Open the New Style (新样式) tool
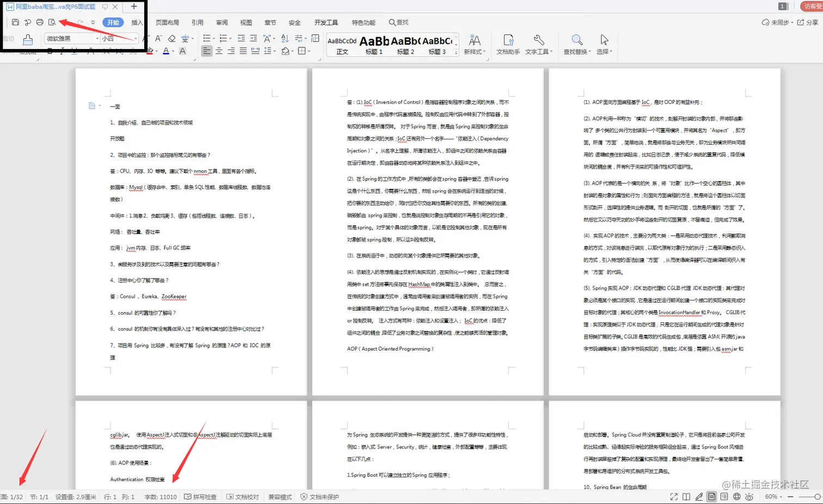This screenshot has height=504, width=823. click(475, 44)
